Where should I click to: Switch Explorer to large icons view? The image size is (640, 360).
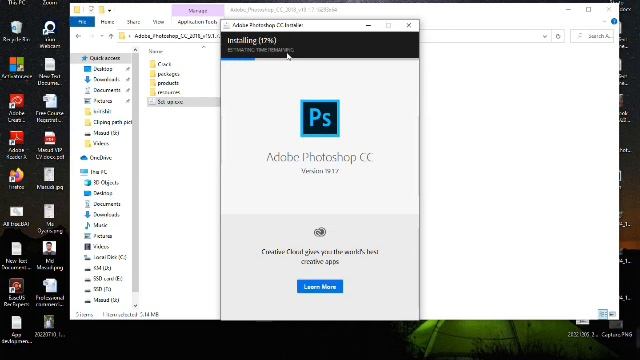[x=612, y=314]
